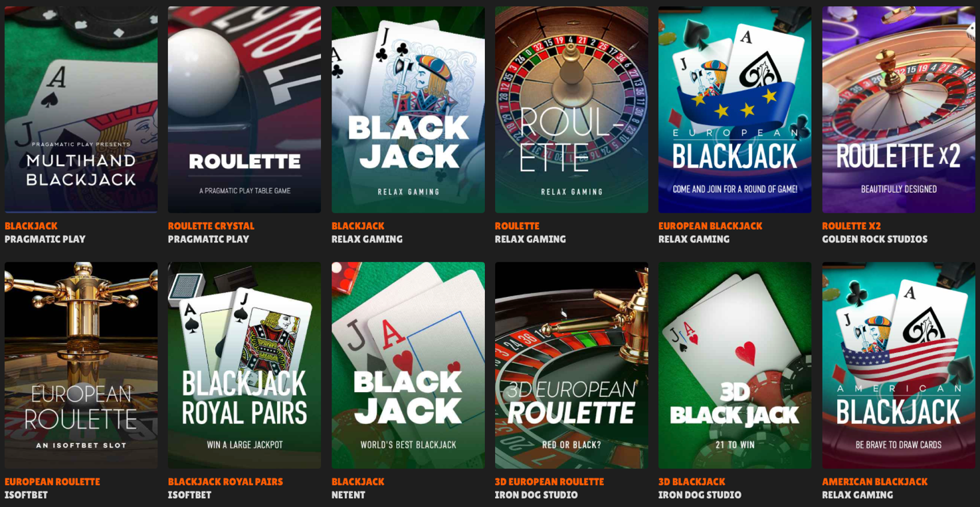This screenshot has height=507, width=980.
Task: Select the Iron Dog Studio label under 3D Blackjack
Action: click(x=700, y=495)
